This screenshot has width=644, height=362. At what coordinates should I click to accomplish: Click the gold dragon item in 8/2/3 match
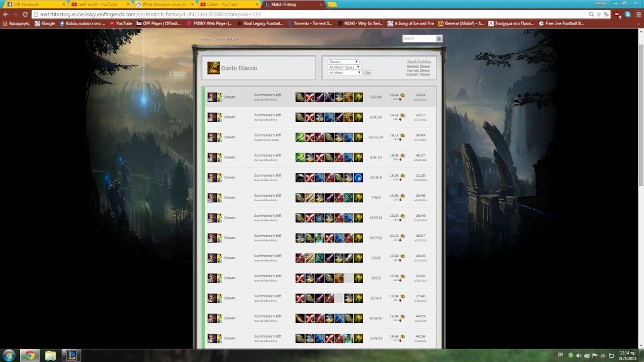pyautogui.click(x=339, y=278)
